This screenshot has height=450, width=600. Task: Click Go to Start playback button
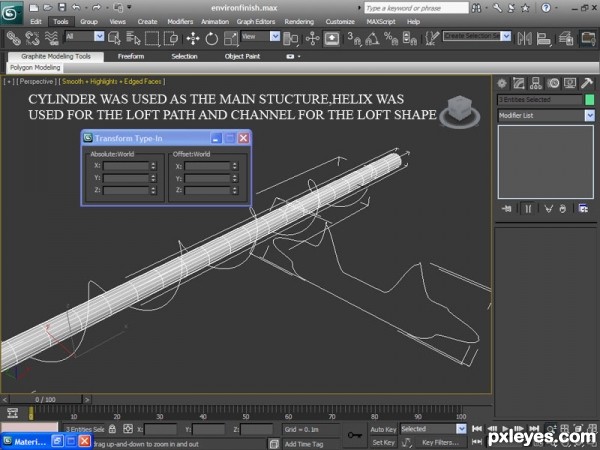tap(477, 429)
